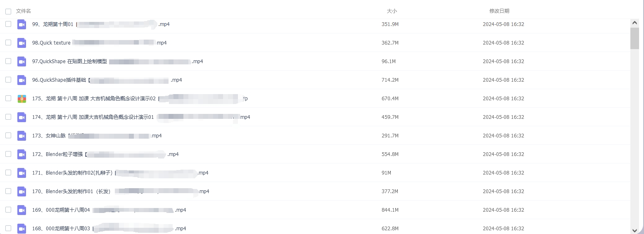Click the video icon for 168、000龙朔第十八周03
This screenshot has width=644, height=234.
click(x=21, y=229)
